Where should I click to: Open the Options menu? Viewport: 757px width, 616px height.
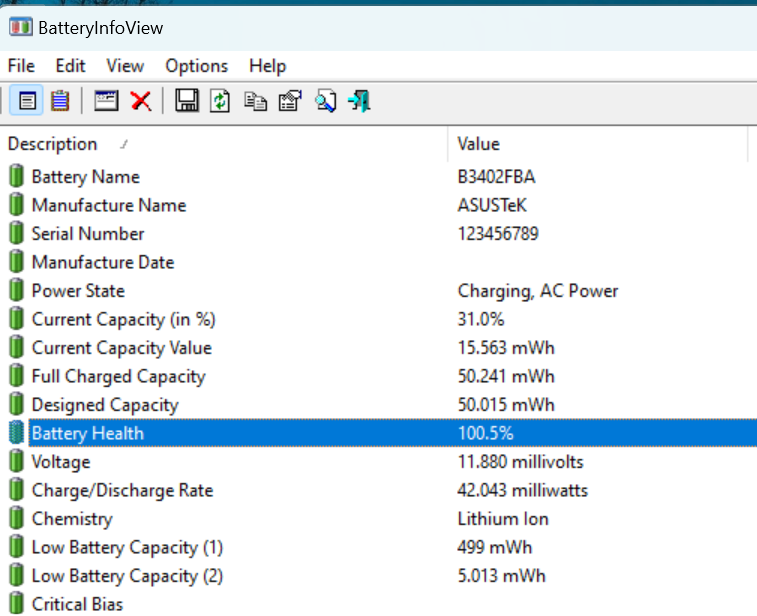click(196, 66)
